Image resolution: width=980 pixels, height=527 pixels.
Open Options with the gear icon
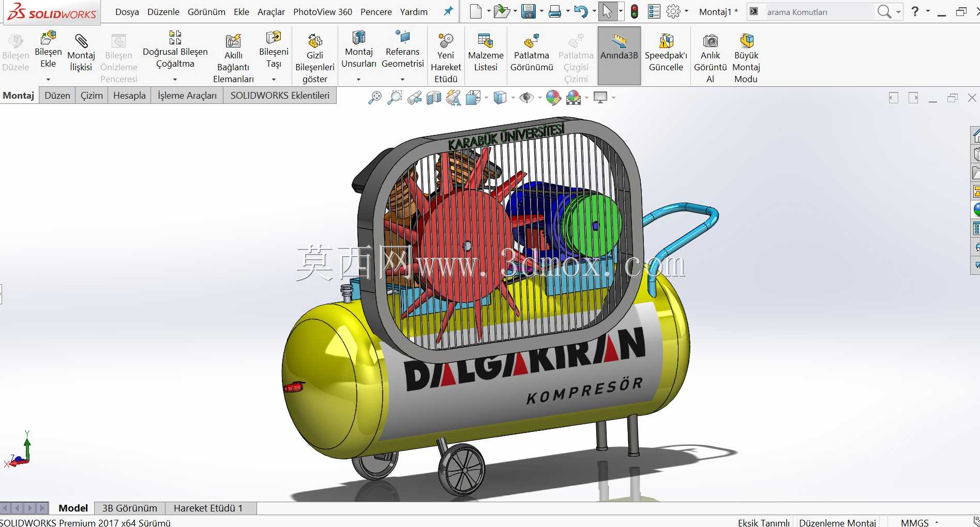(673, 11)
